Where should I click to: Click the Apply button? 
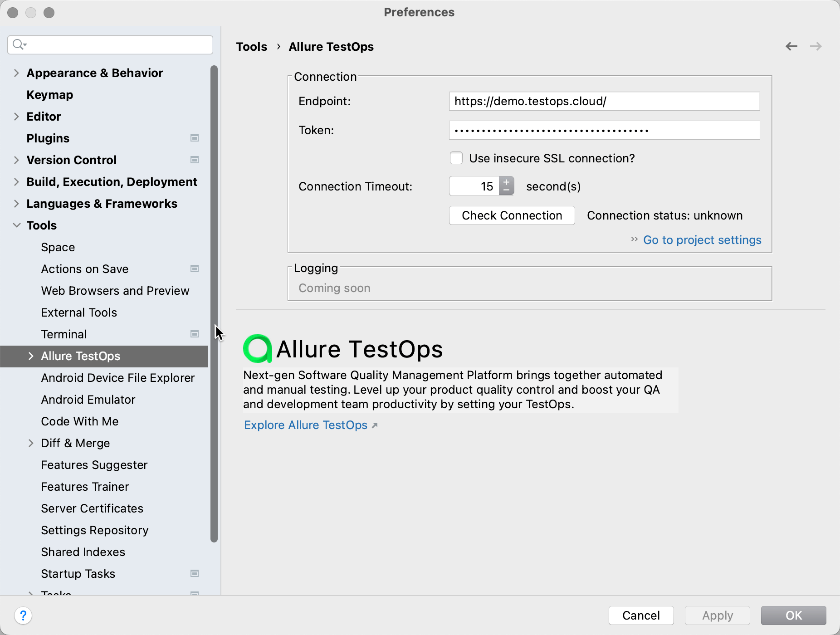click(x=718, y=615)
